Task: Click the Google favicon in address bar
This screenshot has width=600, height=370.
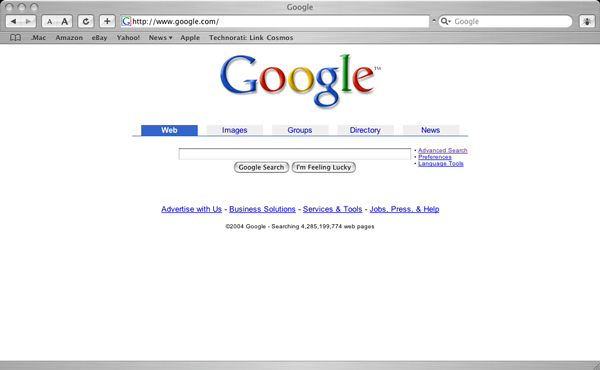Action: [x=126, y=21]
